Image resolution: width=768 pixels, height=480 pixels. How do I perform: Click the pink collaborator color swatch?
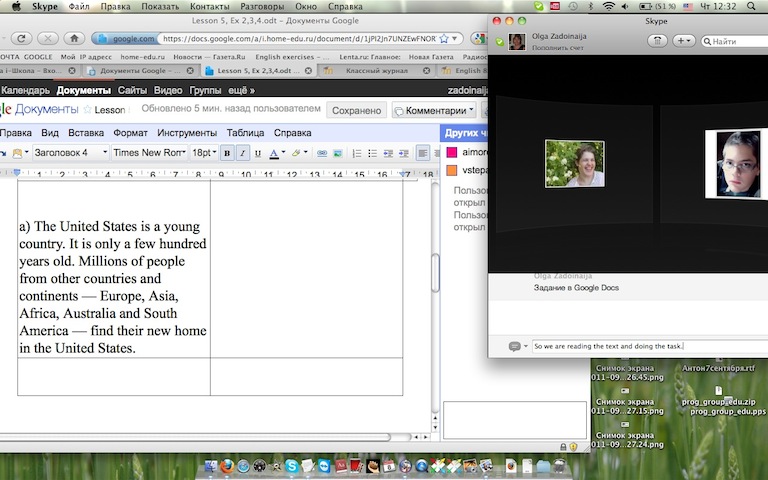pos(452,152)
